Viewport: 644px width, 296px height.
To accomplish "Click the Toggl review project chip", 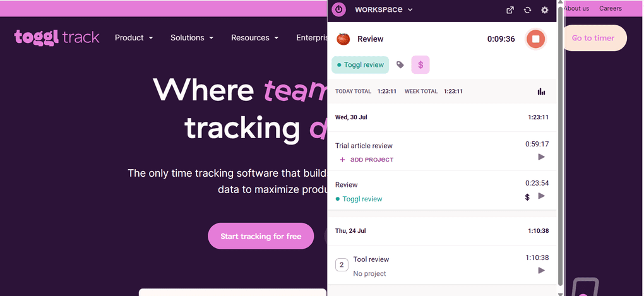I will pos(360,65).
